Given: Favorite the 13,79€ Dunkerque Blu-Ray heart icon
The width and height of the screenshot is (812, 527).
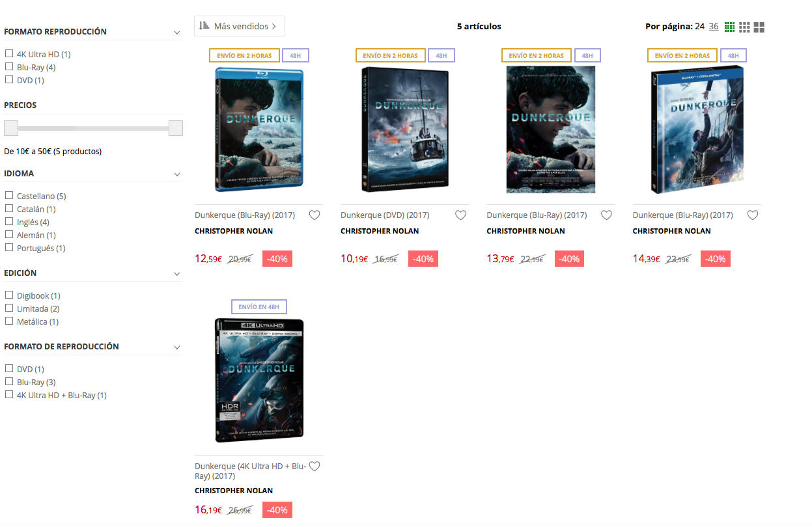Looking at the screenshot, I should [x=606, y=215].
